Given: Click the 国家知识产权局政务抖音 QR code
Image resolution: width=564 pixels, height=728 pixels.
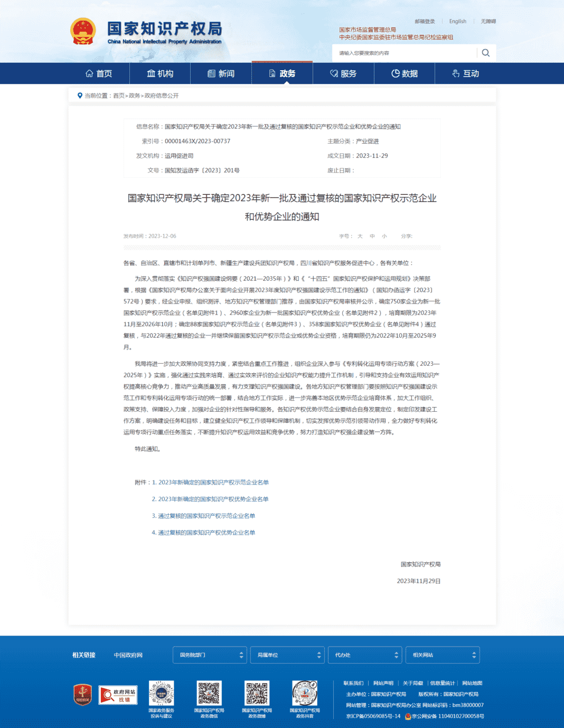Looking at the screenshot, I should click(305, 693).
